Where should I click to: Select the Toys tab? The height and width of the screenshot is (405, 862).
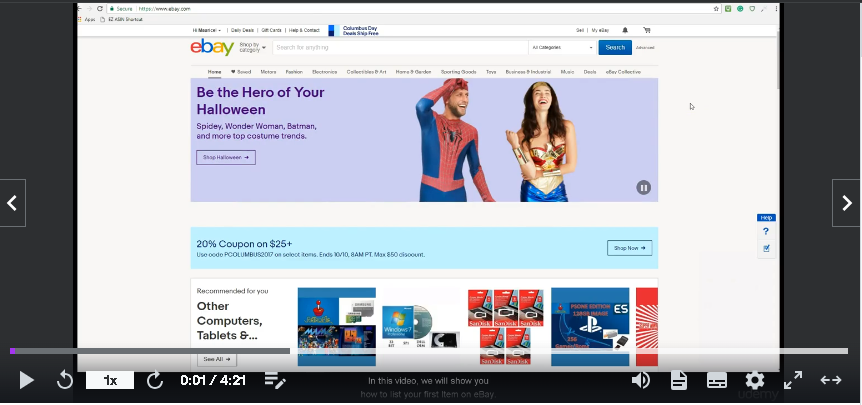point(491,72)
